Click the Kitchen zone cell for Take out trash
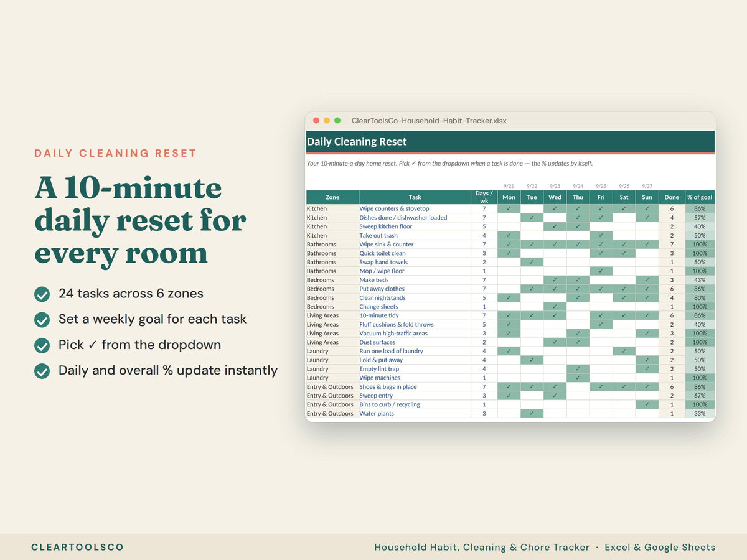Screen dimensions: 747x560 tap(332, 235)
